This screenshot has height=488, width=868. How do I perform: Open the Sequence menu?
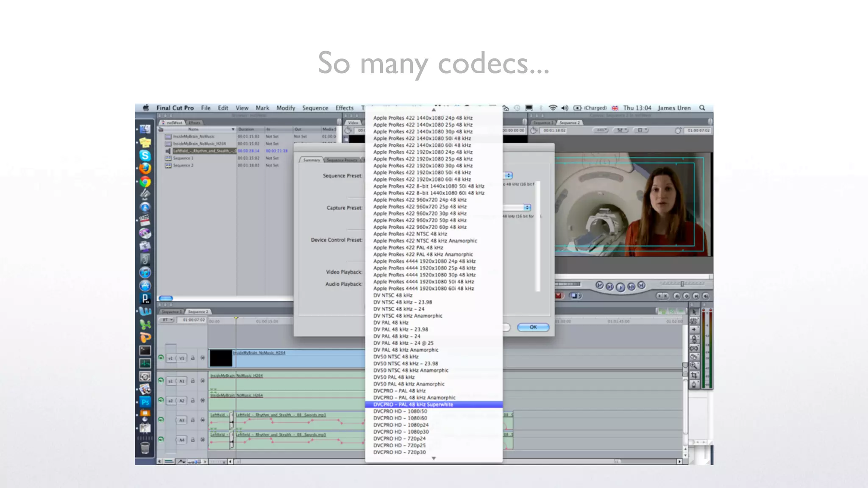point(315,108)
